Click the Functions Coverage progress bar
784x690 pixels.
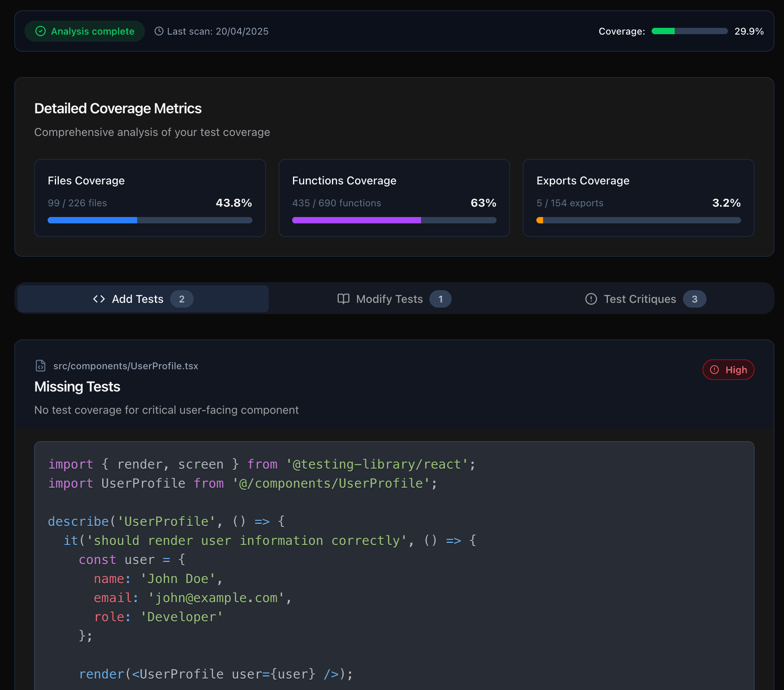coord(394,220)
